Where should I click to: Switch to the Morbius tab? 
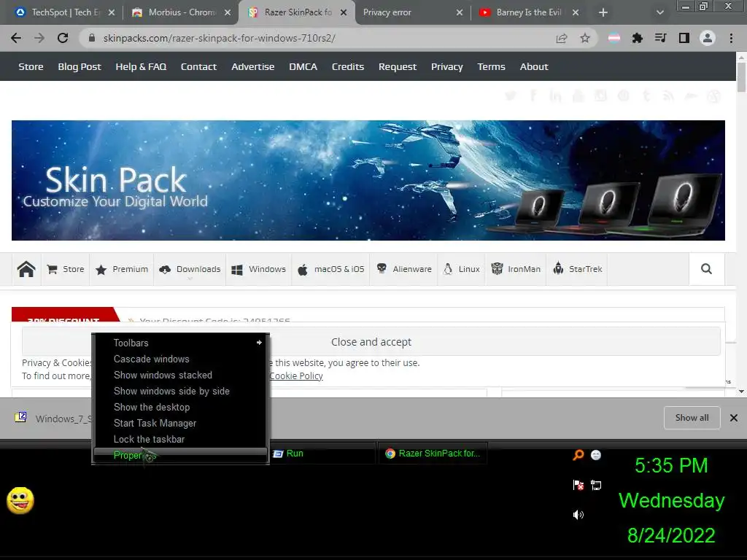[x=181, y=12]
